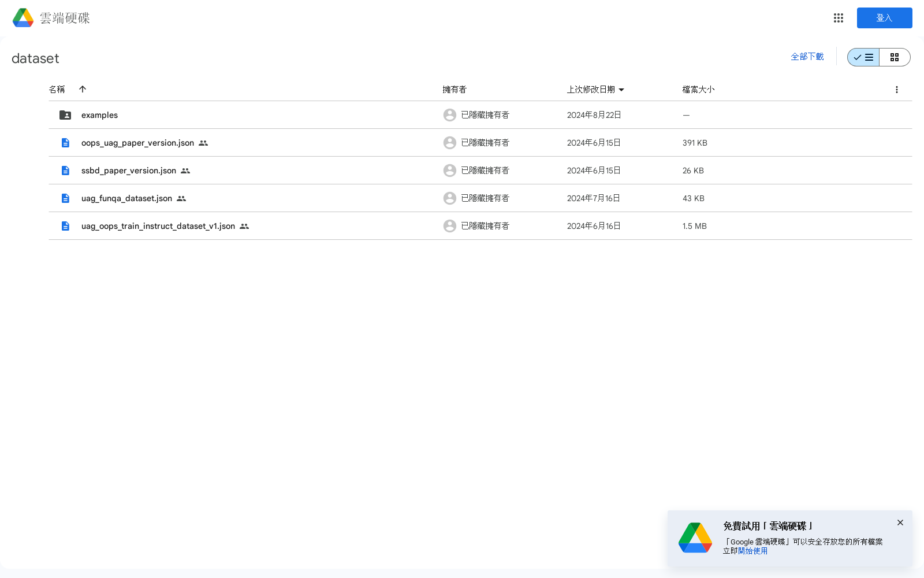
Task: Click shared icon next to uag_funqa_dataset.json
Action: [181, 198]
